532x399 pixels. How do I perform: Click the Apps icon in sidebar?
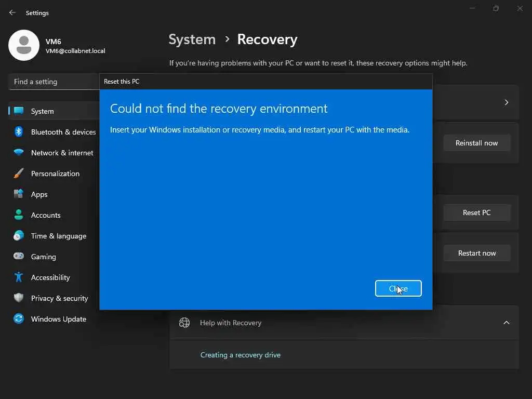(x=19, y=194)
